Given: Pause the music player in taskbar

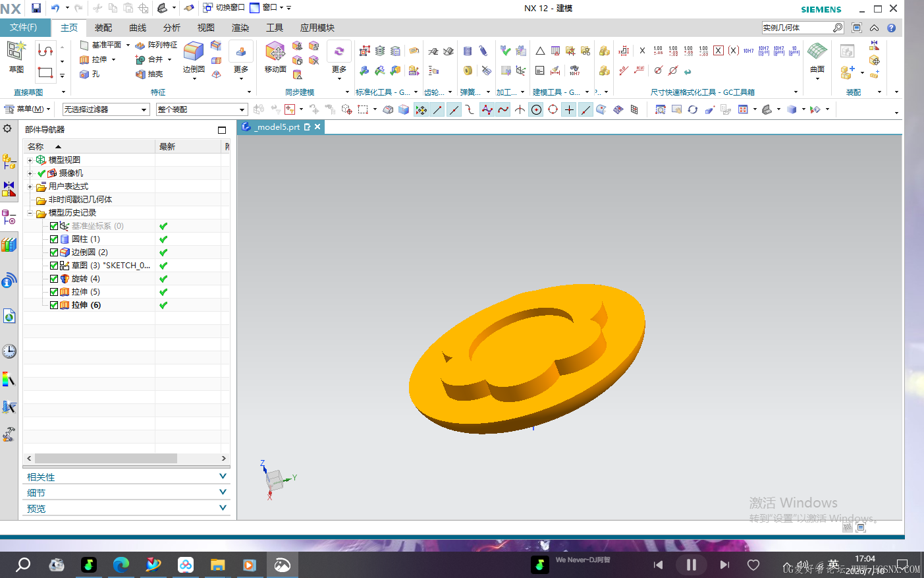Looking at the screenshot, I should pos(691,565).
